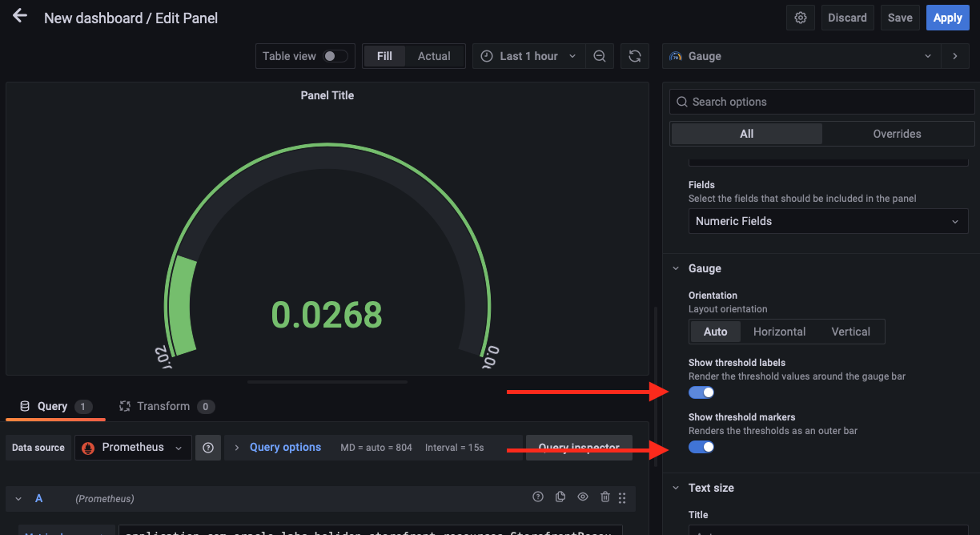Collapse query row A
This screenshot has height=535, width=980.
pyautogui.click(x=18, y=498)
